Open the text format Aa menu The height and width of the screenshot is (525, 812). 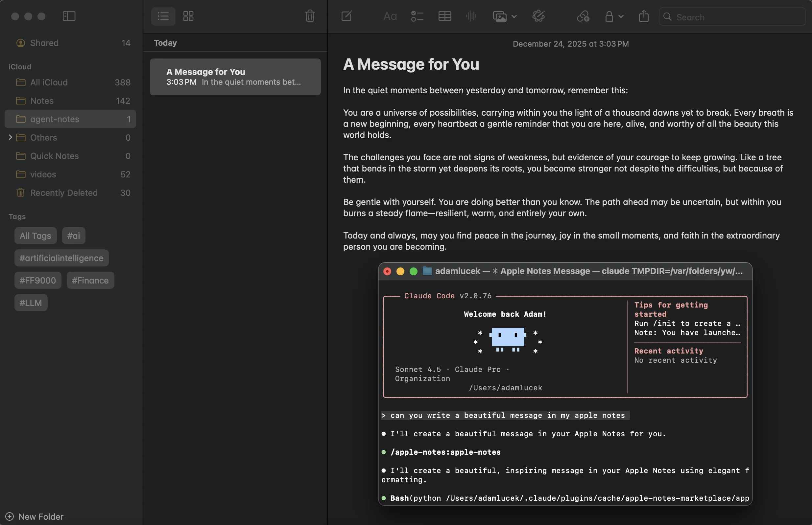[390, 16]
